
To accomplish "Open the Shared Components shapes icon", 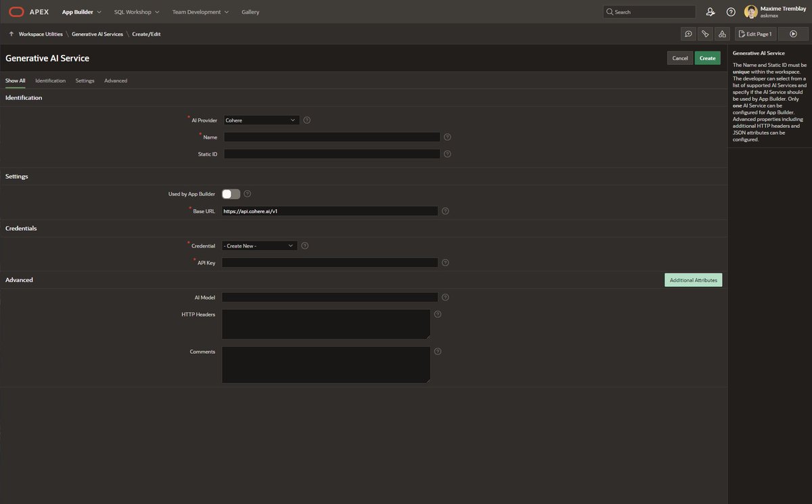I will 722,34.
